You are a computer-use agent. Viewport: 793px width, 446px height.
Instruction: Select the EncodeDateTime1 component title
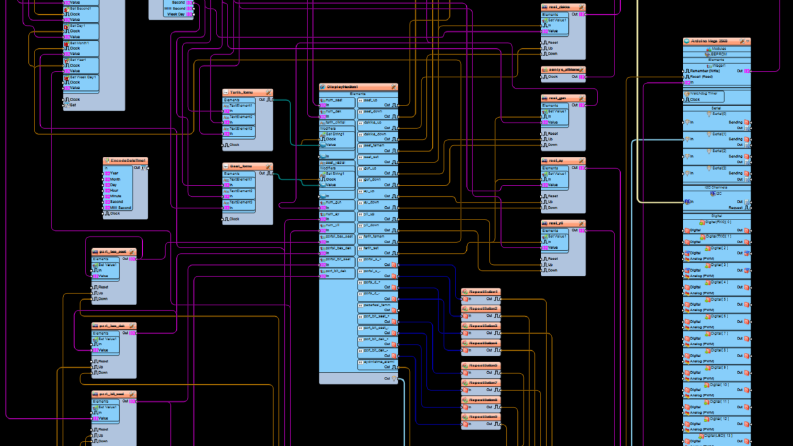click(128, 161)
